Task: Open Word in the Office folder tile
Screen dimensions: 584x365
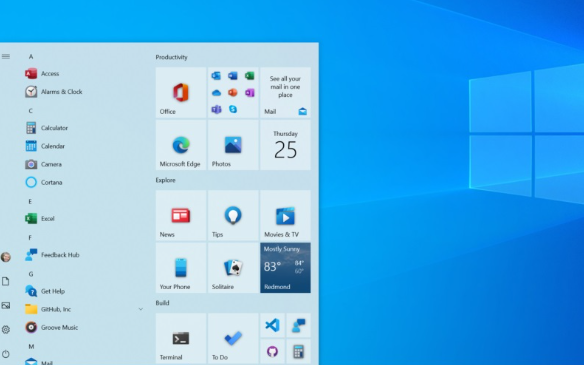Action: tap(233, 76)
